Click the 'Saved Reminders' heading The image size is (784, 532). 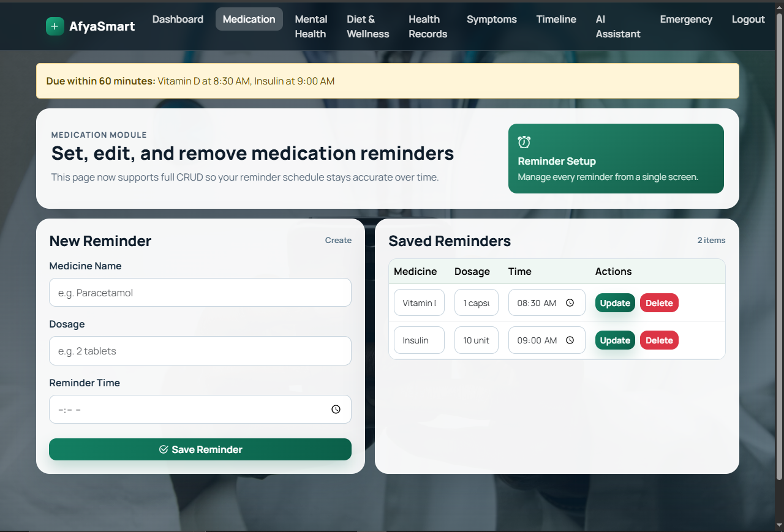(x=450, y=241)
